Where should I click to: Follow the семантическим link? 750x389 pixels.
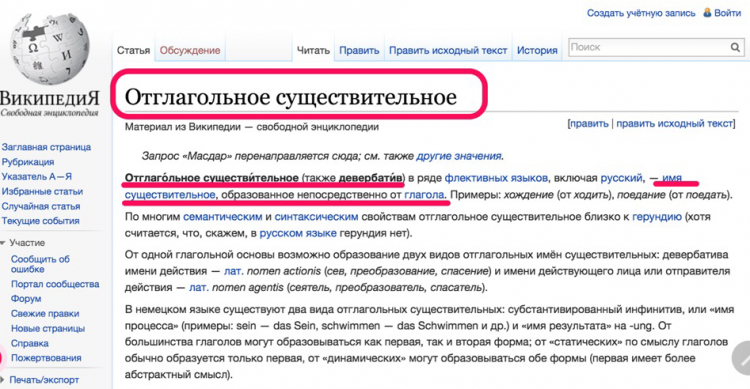[222, 217]
